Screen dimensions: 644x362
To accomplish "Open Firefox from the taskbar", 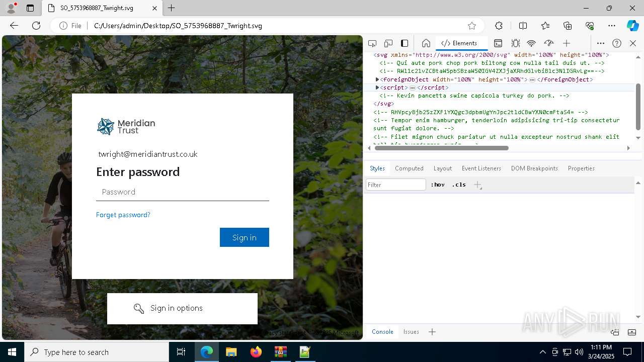I will coord(256,352).
